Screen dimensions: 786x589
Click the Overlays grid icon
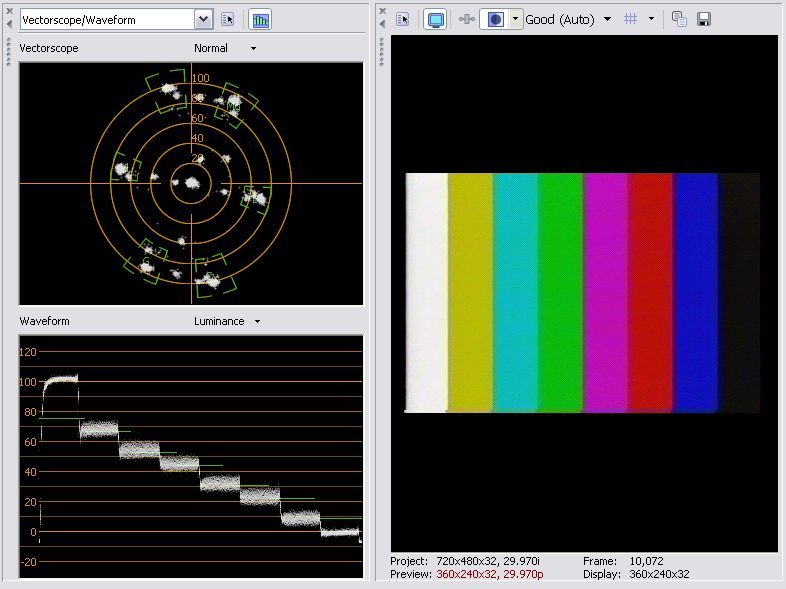(x=631, y=19)
